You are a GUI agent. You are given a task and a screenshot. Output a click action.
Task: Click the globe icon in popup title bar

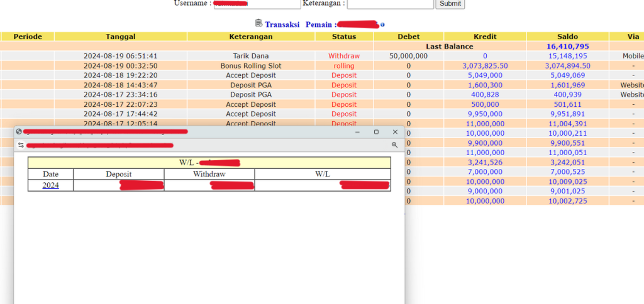pyautogui.click(x=19, y=132)
